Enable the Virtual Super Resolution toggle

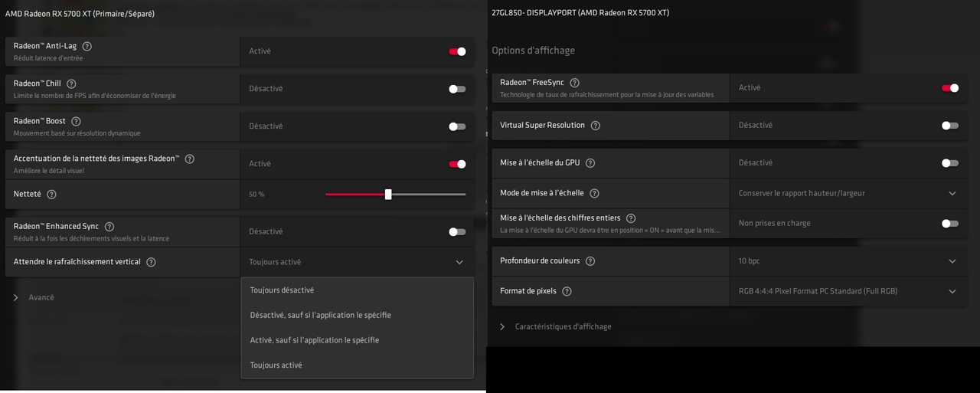[950, 126]
